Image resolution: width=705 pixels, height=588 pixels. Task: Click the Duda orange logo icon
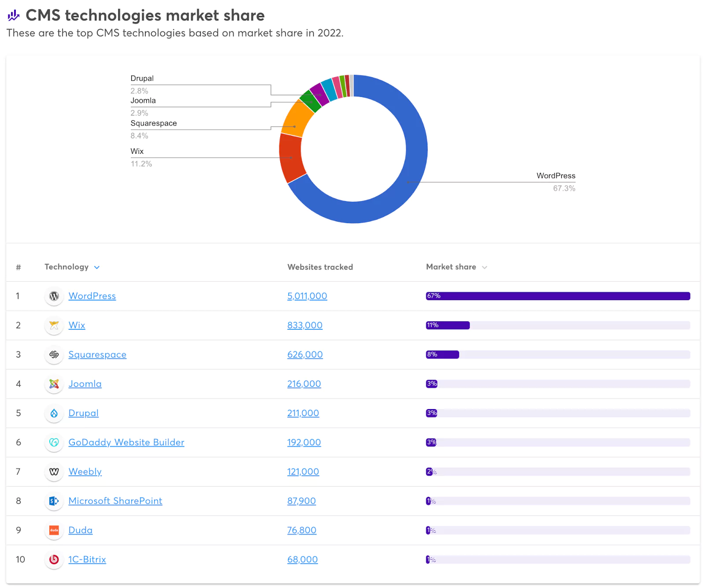point(54,530)
